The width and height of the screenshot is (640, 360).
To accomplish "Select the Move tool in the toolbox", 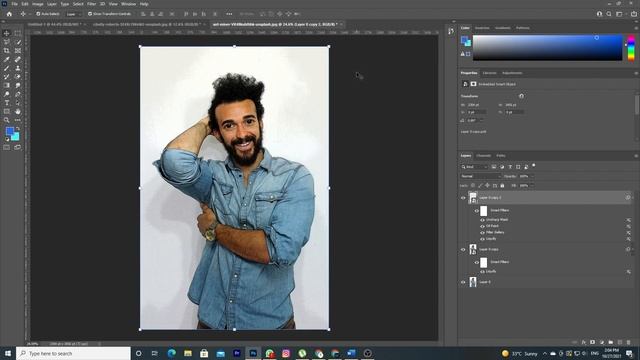I will (x=7, y=33).
